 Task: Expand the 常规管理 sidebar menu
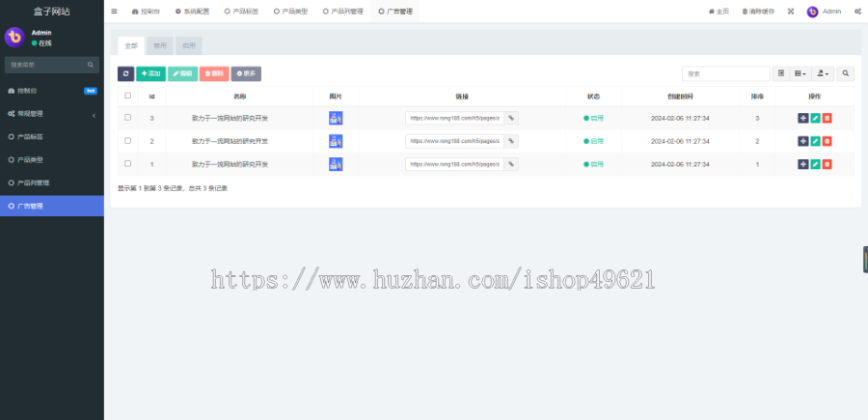(x=52, y=114)
